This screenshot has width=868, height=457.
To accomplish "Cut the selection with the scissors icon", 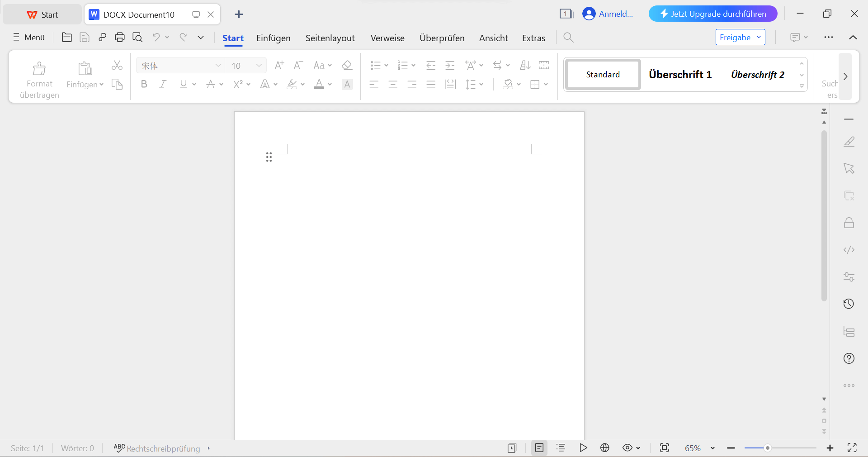I will 117,65.
